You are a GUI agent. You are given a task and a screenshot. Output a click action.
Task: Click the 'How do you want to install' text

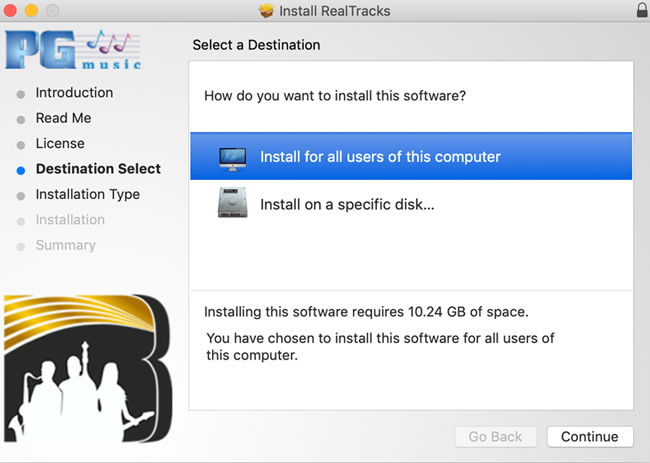335,96
